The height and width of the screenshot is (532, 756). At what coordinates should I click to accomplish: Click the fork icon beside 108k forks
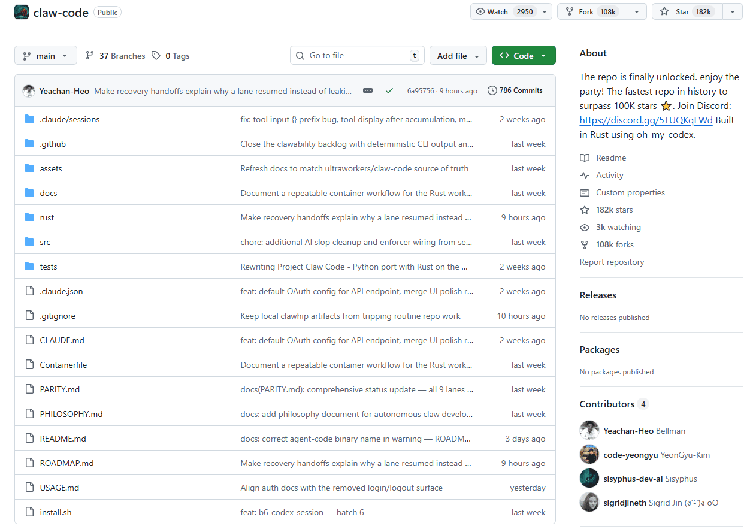coord(585,244)
